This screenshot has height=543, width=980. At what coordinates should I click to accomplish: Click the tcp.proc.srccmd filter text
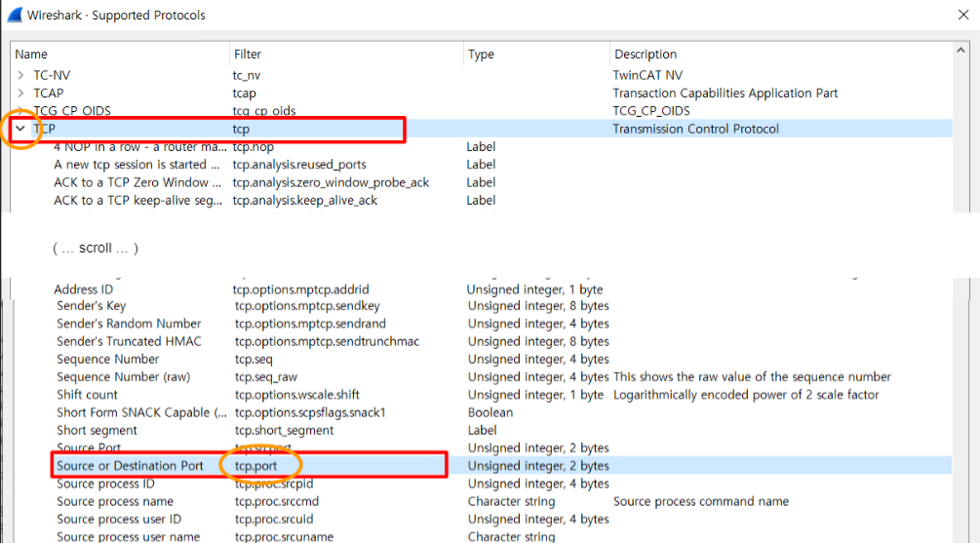[277, 502]
